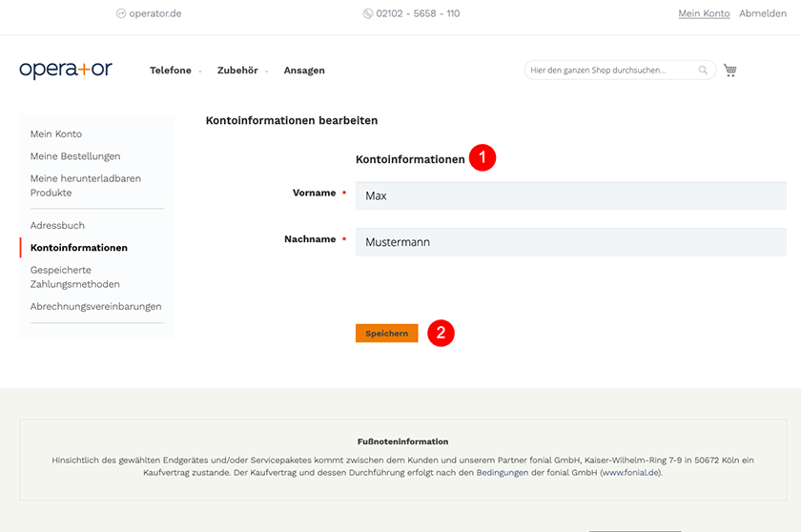The image size is (801, 532).
Task: Save changes with the Speichern button
Action: (387, 334)
